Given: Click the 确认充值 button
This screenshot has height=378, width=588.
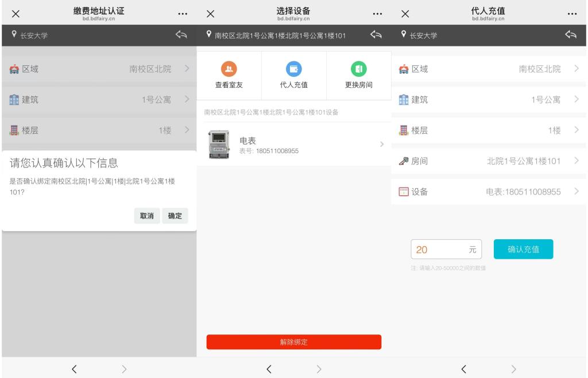Looking at the screenshot, I should [523, 250].
